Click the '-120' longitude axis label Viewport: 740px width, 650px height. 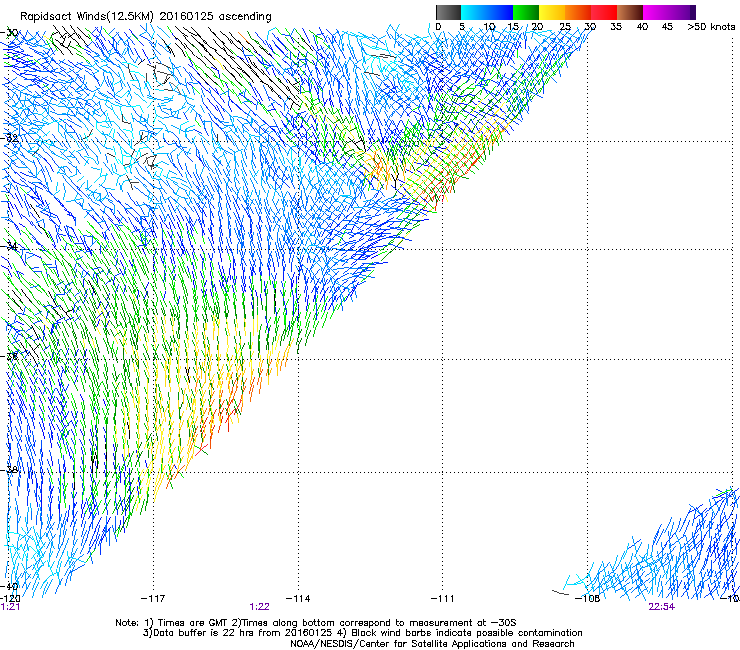click(10, 598)
